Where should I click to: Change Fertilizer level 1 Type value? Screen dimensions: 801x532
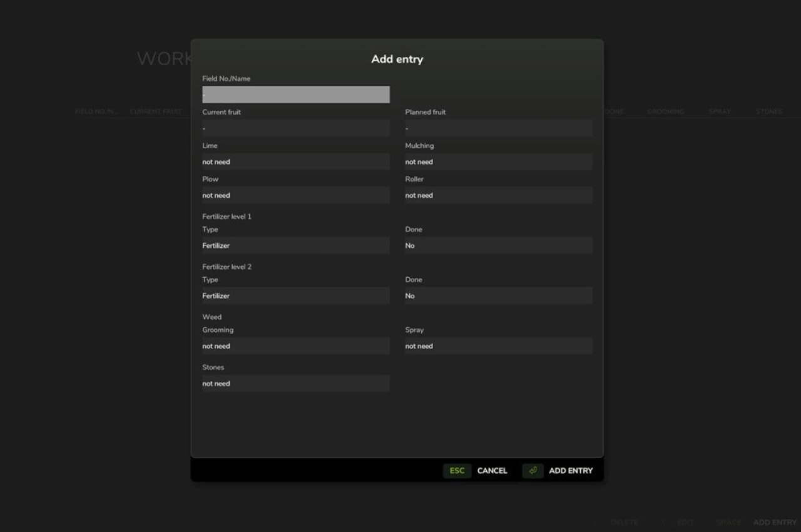pos(295,246)
